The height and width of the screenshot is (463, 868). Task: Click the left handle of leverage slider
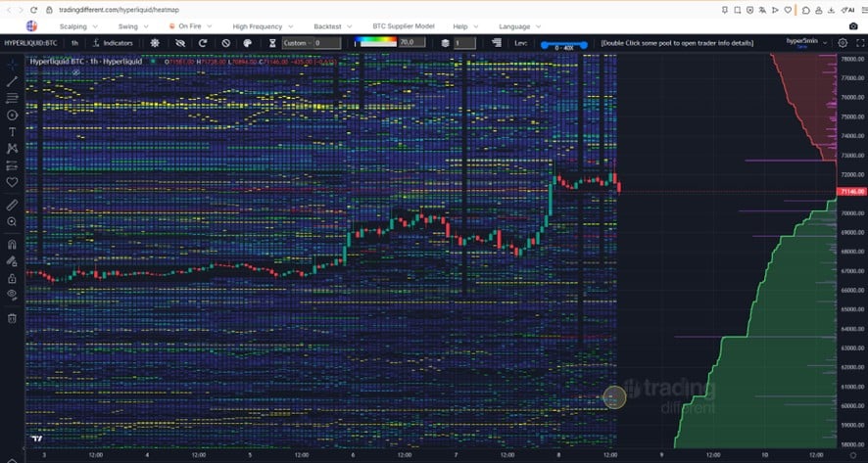(544, 45)
